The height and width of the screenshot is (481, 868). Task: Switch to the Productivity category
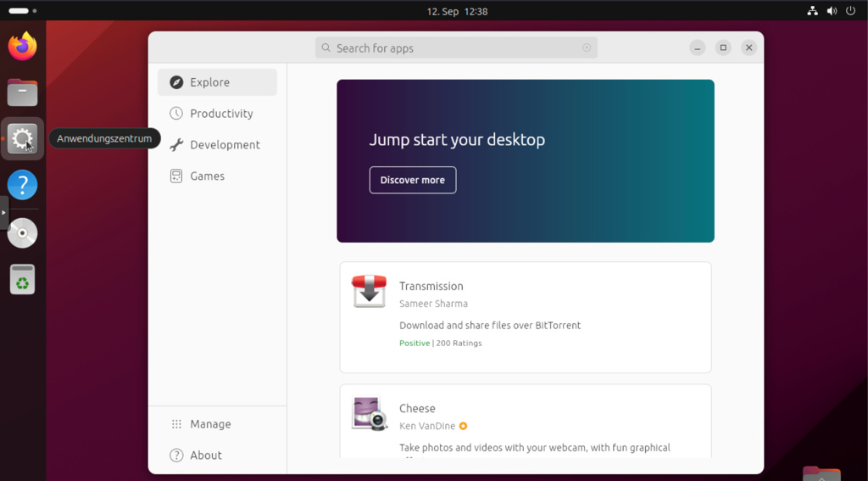coord(217,114)
